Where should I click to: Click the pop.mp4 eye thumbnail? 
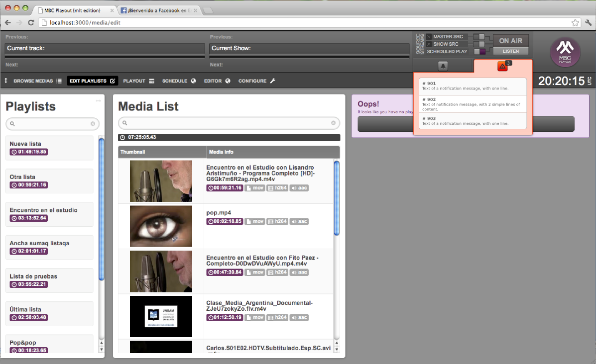[x=161, y=226]
